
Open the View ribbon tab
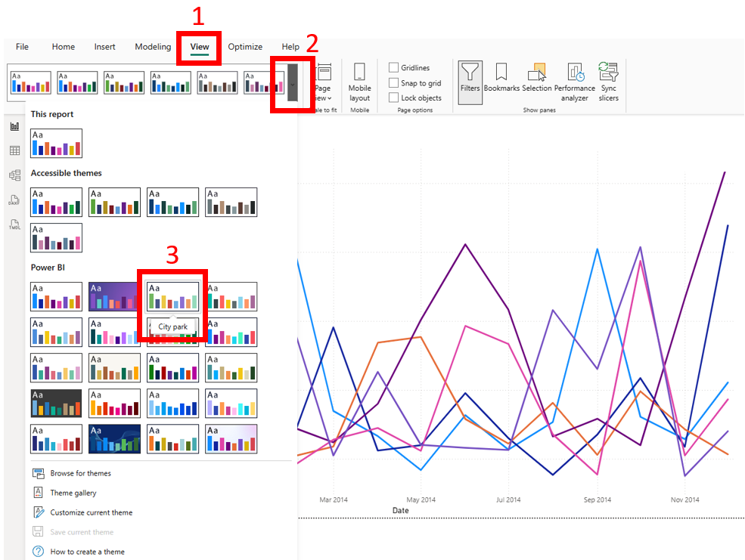click(x=200, y=47)
